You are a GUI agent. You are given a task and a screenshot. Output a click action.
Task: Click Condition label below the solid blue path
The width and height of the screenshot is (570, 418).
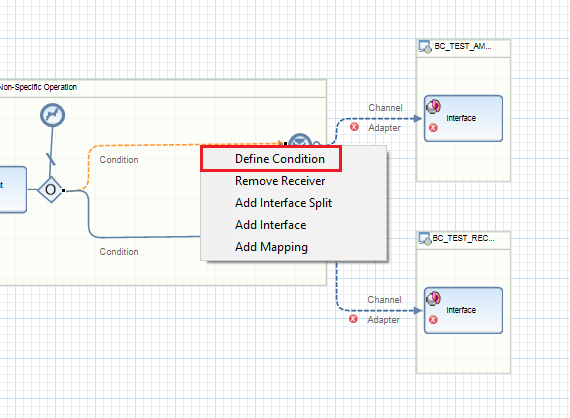pyautogui.click(x=119, y=252)
